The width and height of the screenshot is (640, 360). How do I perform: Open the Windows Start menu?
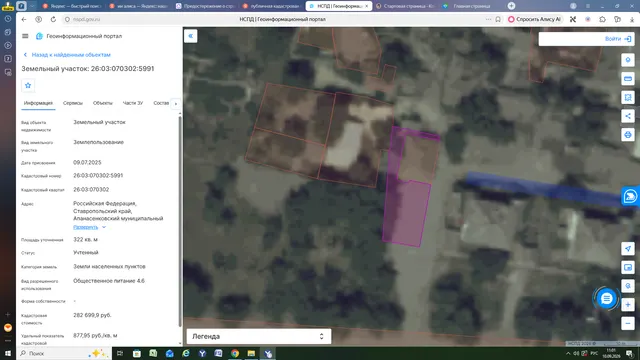tap(8, 353)
